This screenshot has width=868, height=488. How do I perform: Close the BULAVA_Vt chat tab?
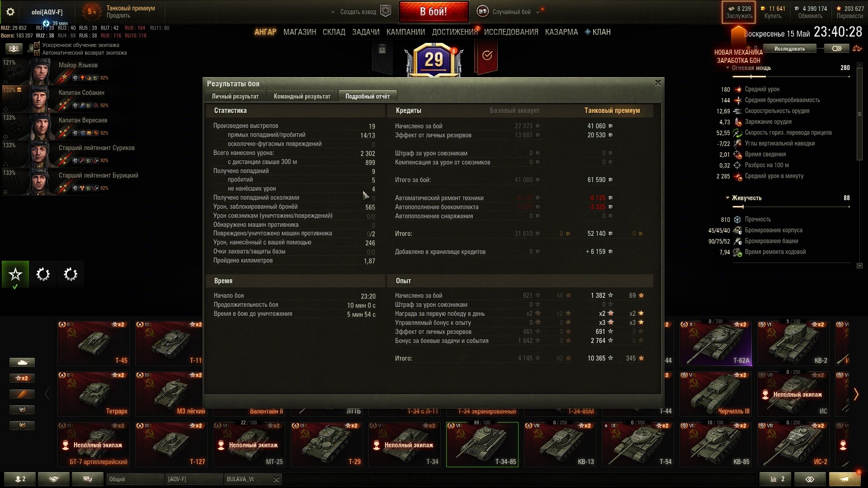pos(276,479)
